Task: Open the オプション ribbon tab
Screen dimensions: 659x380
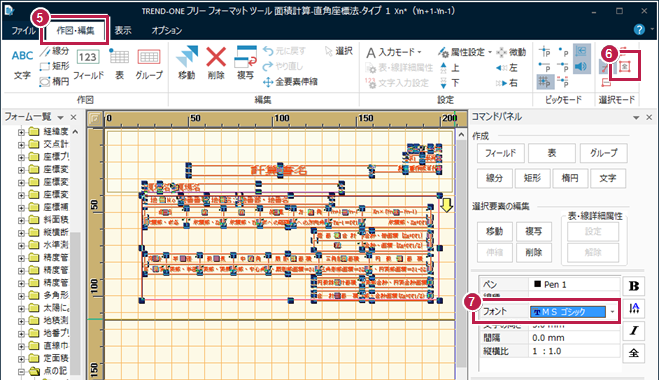Action: 166,30
